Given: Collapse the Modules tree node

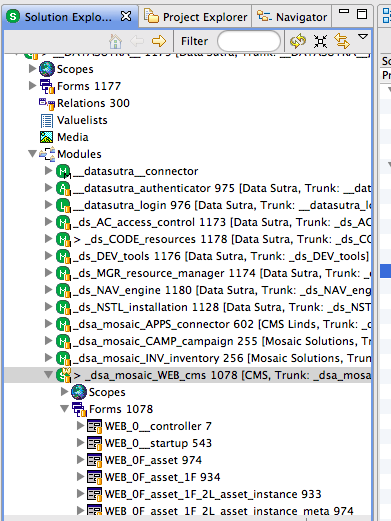Looking at the screenshot, I should [x=32, y=154].
